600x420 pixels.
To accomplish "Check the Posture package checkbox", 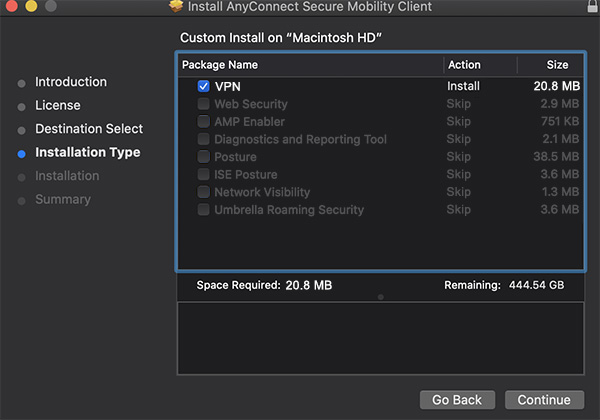I will (204, 157).
